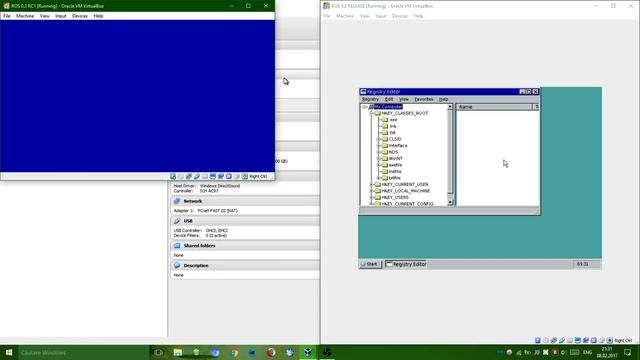Click optical drive indicator in RELEASE window status bar
The height and width of the screenshot is (360, 640).
point(546,340)
